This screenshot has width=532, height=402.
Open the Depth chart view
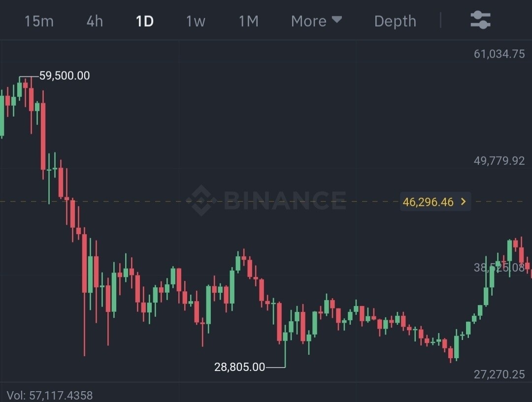pos(395,21)
